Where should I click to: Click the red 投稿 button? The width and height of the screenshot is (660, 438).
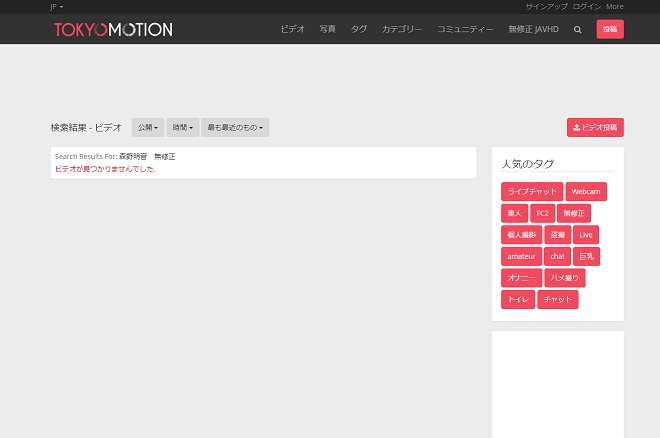click(610, 30)
